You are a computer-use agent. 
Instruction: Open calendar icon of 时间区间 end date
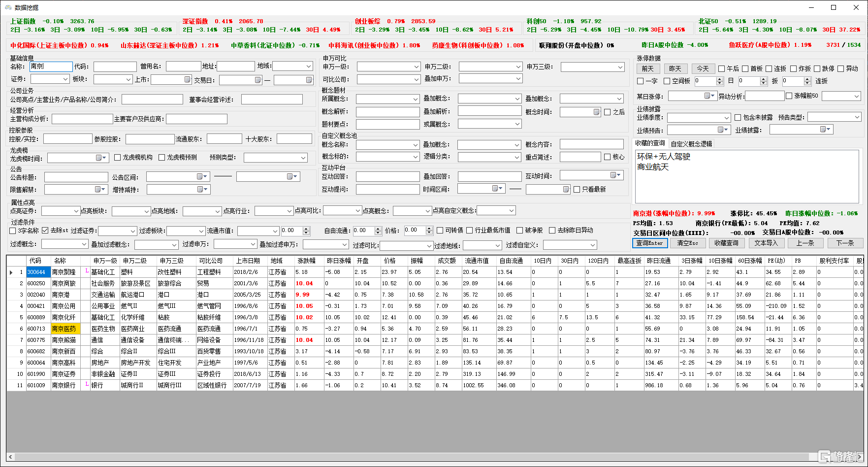(566, 189)
